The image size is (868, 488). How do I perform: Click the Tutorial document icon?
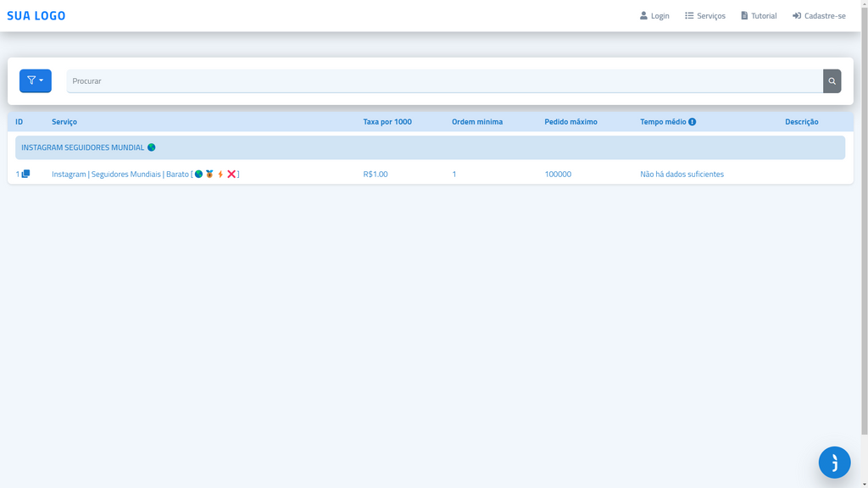[x=743, y=15]
